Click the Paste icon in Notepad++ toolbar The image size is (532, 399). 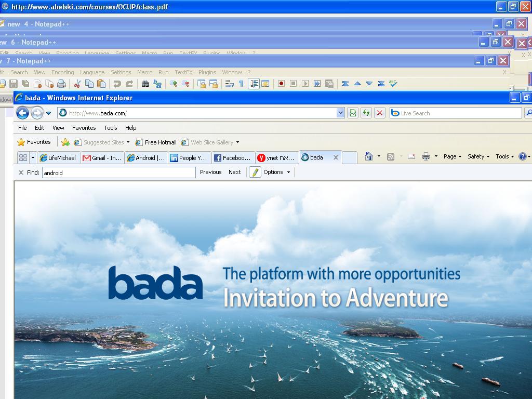[101, 84]
